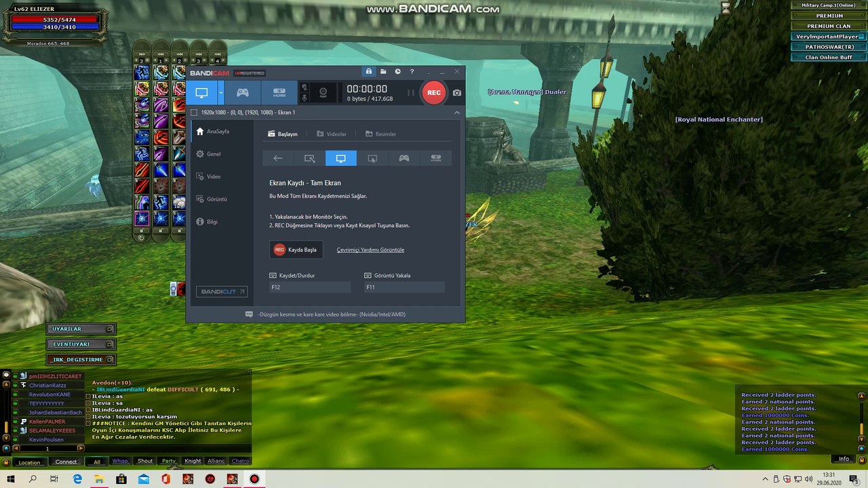
Task: Click the Info button near ladder log
Action: 844,459
